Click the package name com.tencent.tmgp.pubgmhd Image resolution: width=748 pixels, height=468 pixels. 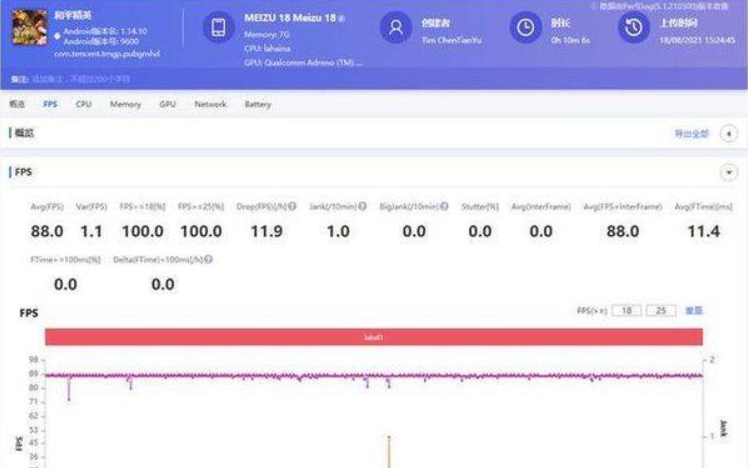107,53
